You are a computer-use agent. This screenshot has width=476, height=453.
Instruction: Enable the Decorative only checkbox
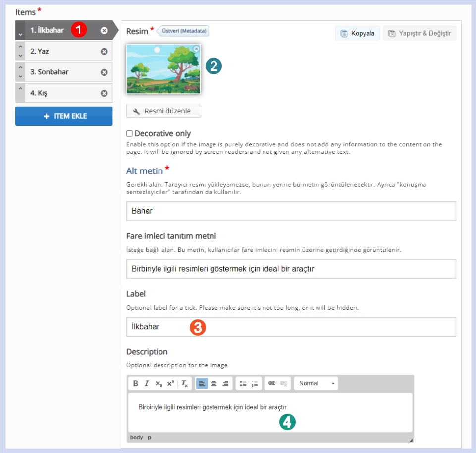pos(129,133)
